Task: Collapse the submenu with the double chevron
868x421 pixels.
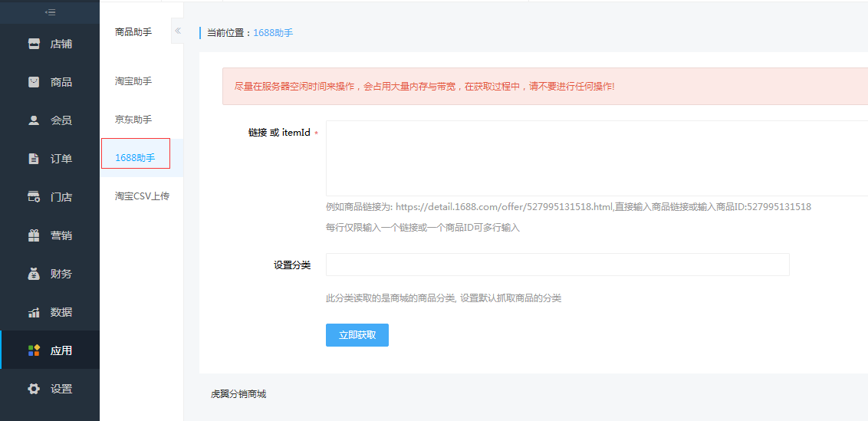Action: [178, 31]
